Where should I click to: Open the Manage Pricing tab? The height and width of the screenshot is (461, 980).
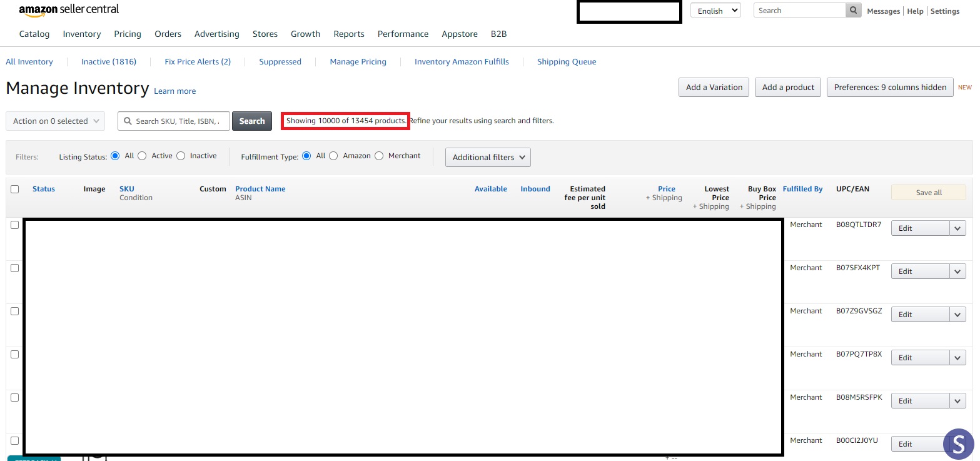click(x=358, y=62)
